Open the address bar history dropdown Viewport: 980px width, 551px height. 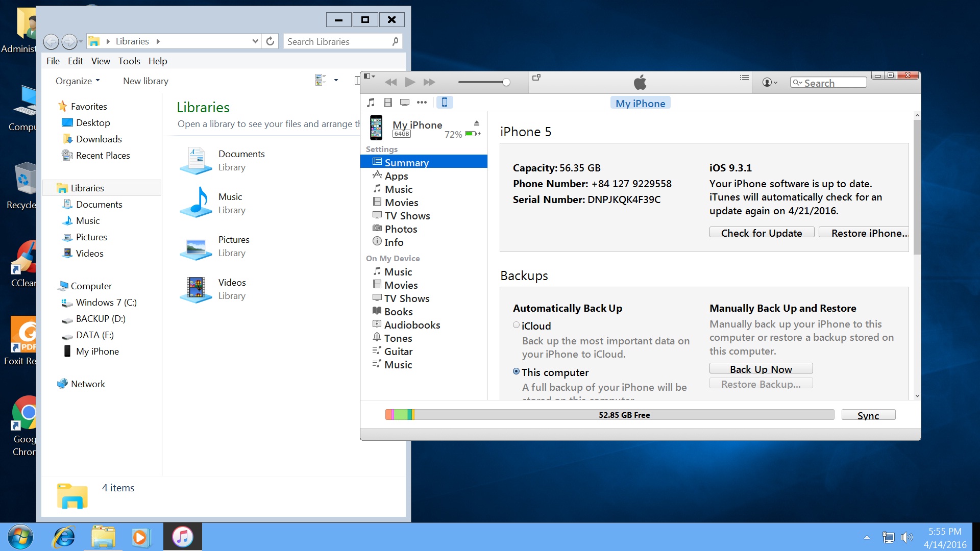click(x=255, y=41)
